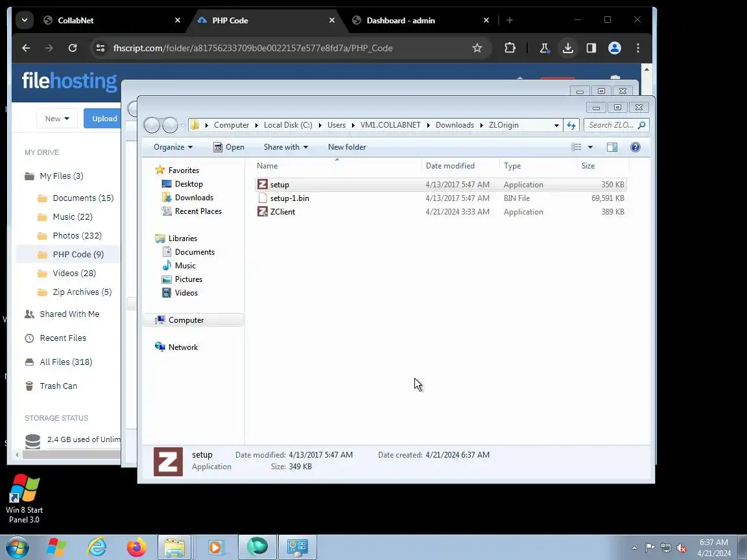Click Chrome address bar URL
Image resolution: width=747 pixels, height=560 pixels.
tap(252, 48)
